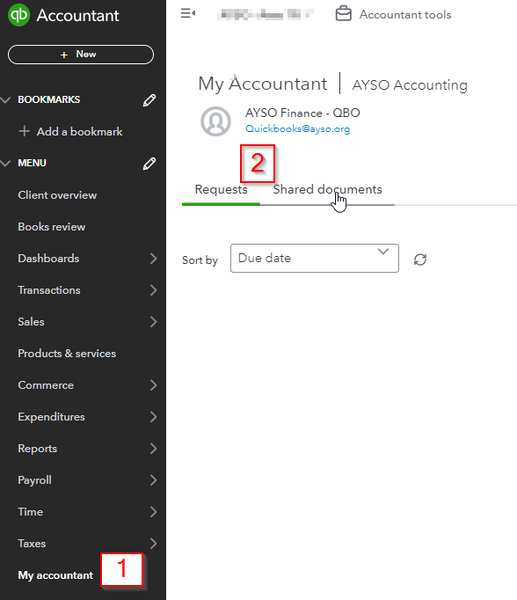517x600 pixels.
Task: Click Add a bookmark
Action: click(70, 132)
